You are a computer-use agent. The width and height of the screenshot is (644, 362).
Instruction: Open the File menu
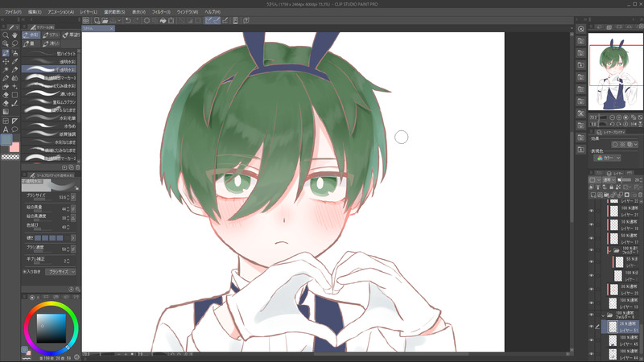13,12
